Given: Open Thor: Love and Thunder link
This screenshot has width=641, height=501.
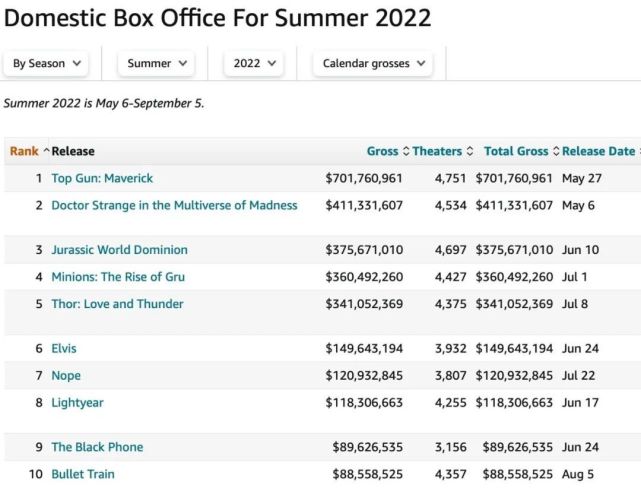Looking at the screenshot, I should coord(117,304).
